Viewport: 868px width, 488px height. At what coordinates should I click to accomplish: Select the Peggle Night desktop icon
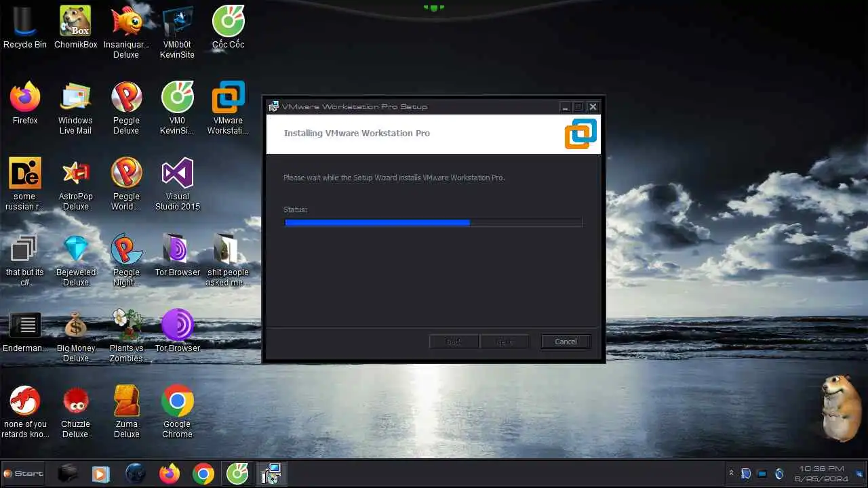pos(126,260)
